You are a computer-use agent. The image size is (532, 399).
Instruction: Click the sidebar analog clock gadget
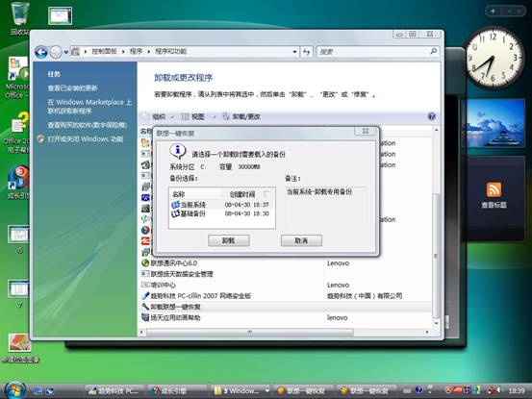[493, 59]
